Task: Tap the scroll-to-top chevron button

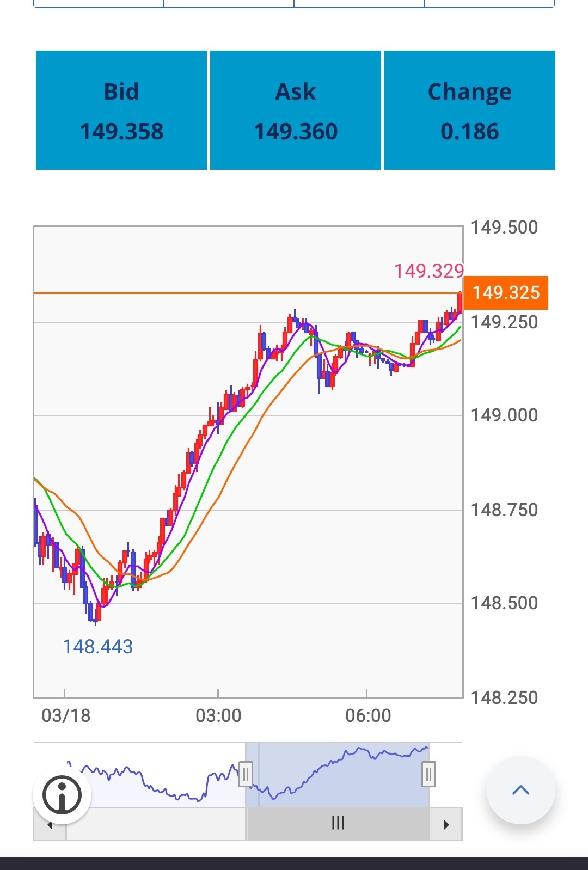Action: tap(521, 790)
